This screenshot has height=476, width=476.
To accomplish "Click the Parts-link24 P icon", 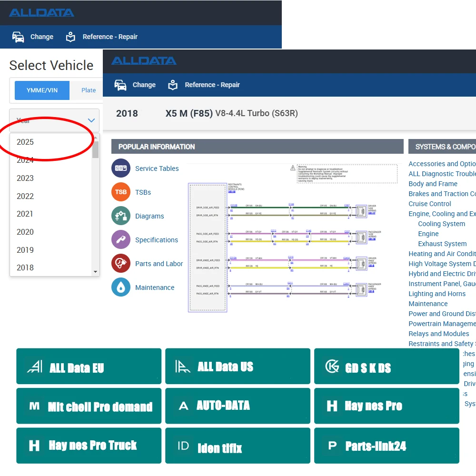I will [x=332, y=446].
